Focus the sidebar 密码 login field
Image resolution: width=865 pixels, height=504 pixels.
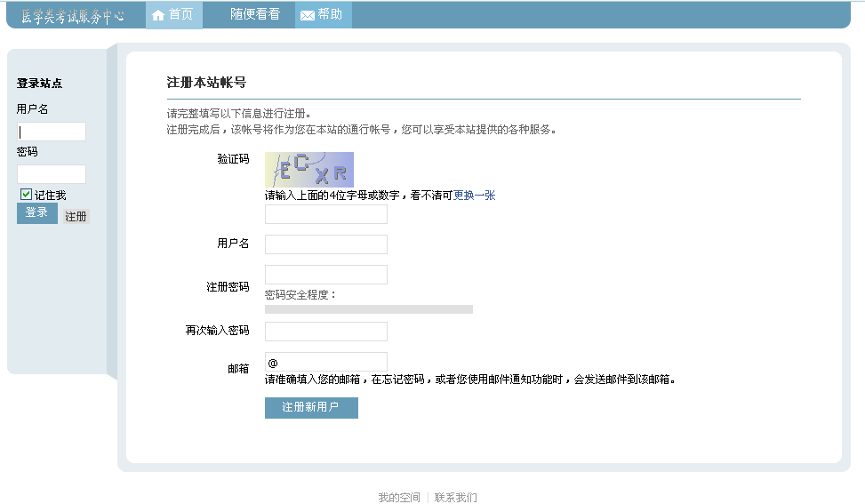tap(52, 174)
